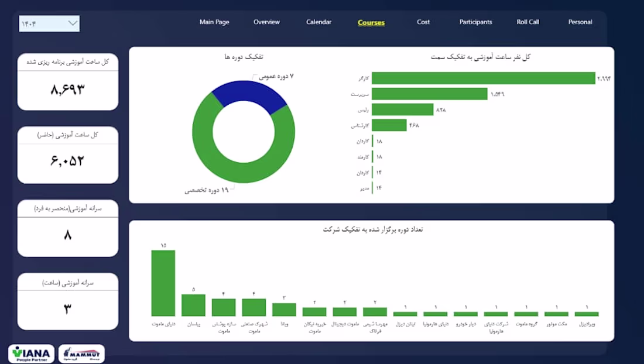Click the chart title 'کل نفر ساعت آموزشی به تفکیک سمت'

click(480, 57)
